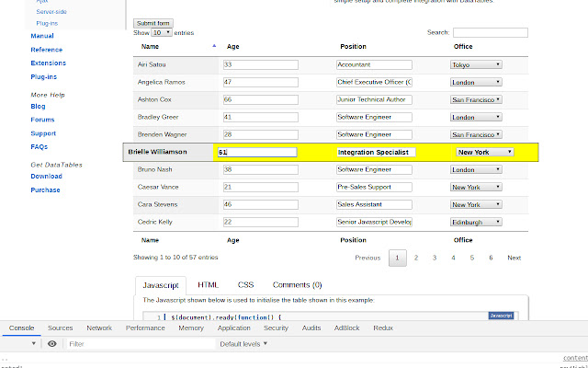Open Brielle Williamson's New York office dropdown
Viewport: 588px width, 368px height.
pyautogui.click(x=485, y=152)
